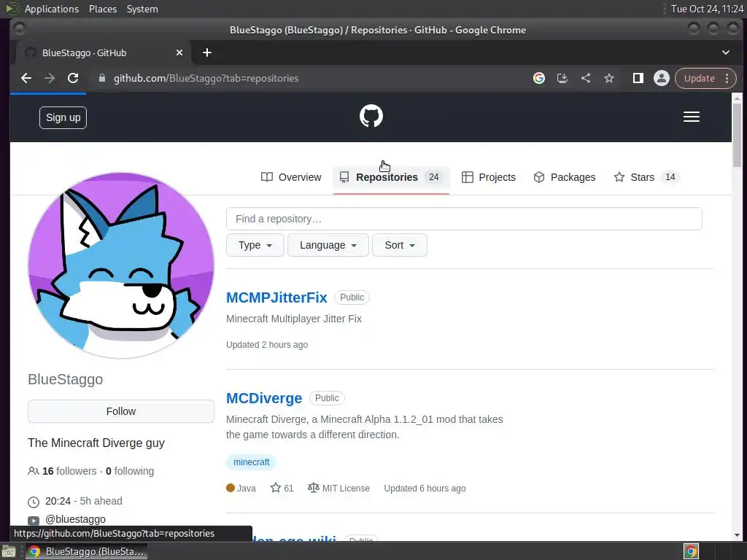Click the browser forward arrow

[x=50, y=78]
